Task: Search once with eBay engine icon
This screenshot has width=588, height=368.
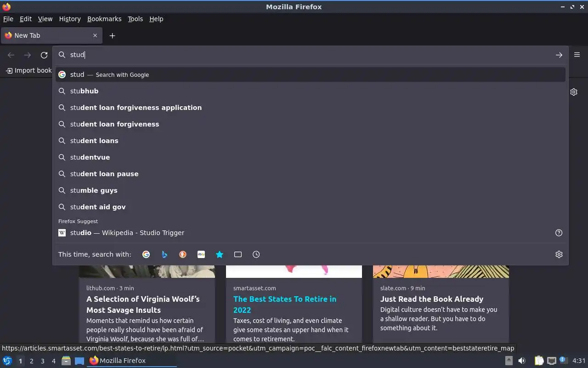Action: pyautogui.click(x=201, y=254)
